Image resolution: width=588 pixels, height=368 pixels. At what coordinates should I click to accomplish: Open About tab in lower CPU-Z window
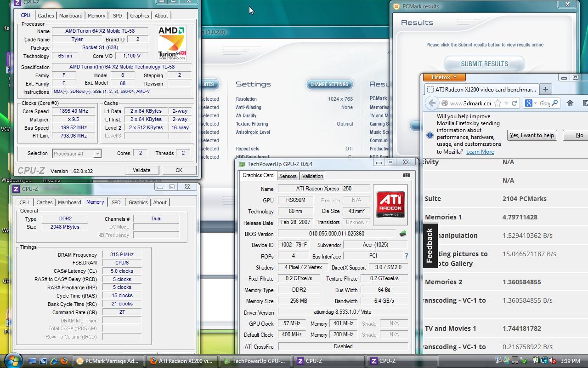tap(160, 202)
